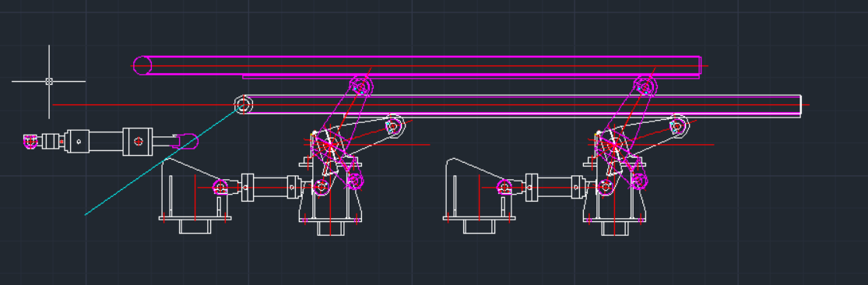Click the crosshair cursor pickbox square
Viewport: 868px width, 285px height.
[49, 81]
